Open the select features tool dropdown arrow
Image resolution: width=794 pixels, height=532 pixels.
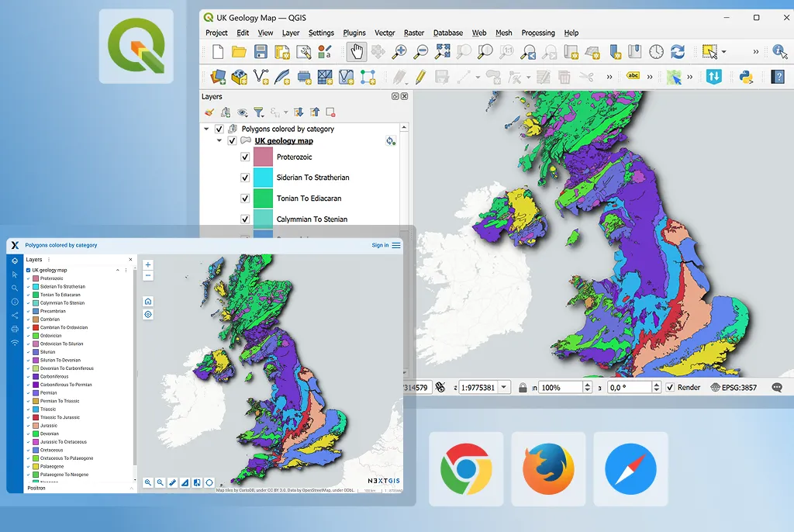723,52
